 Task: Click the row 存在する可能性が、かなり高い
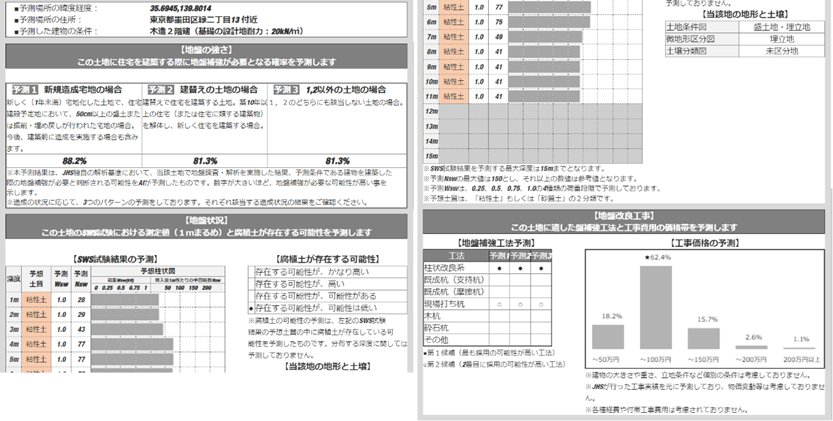(328, 272)
